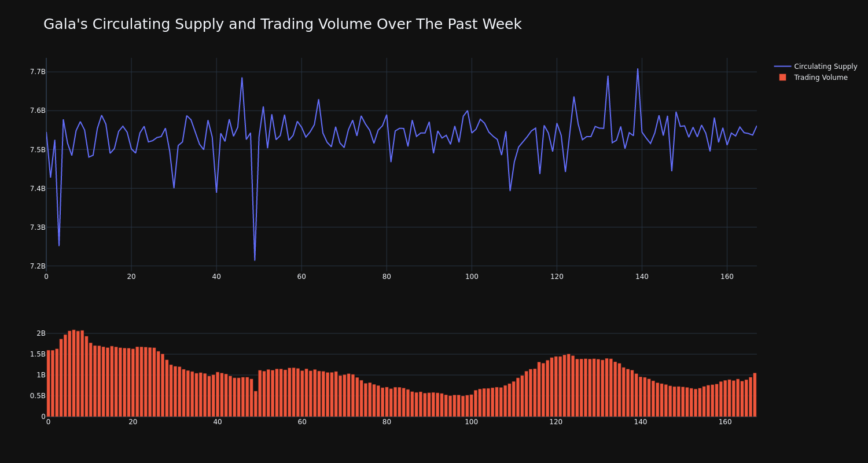The width and height of the screenshot is (868, 463).
Task: Click the 7.2B label on supply axis
Action: (x=38, y=266)
